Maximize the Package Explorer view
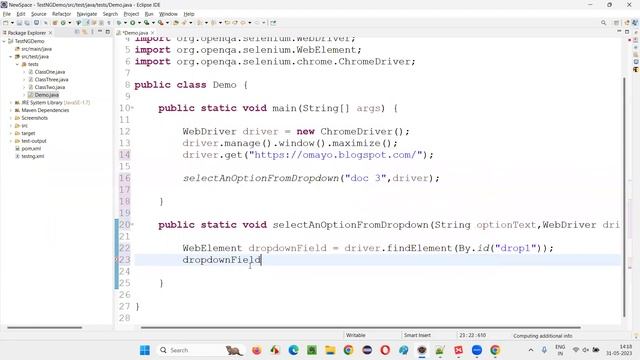The width and height of the screenshot is (640, 360). tap(108, 32)
